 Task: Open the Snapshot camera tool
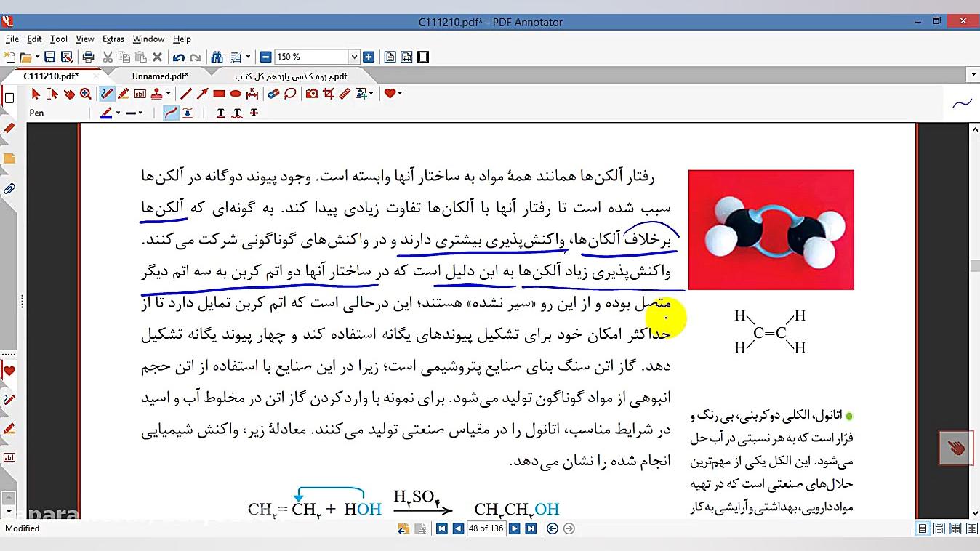[311, 94]
